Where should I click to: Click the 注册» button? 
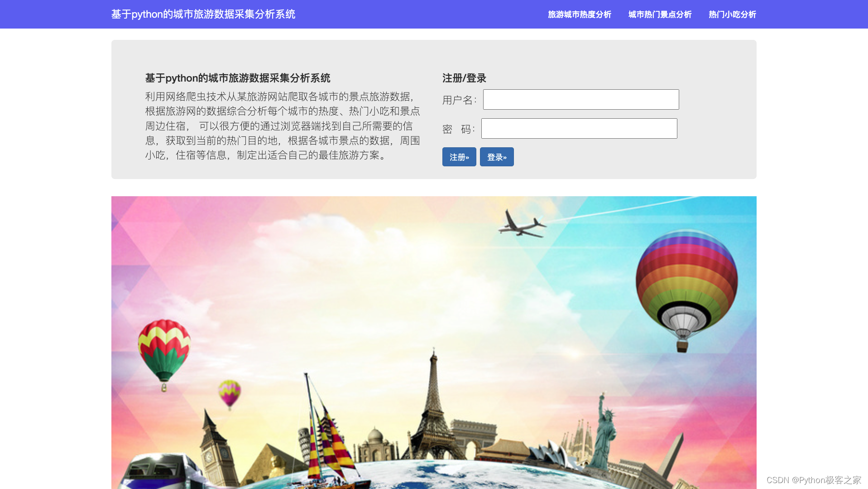pyautogui.click(x=459, y=157)
